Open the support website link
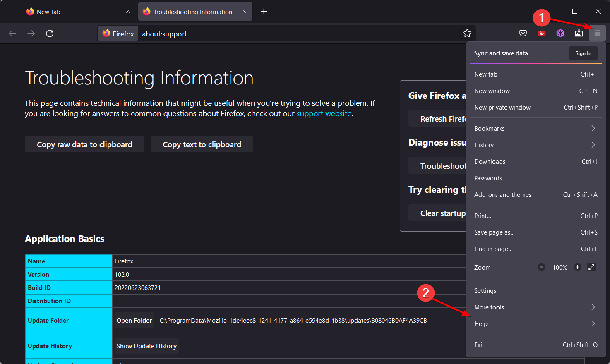Image resolution: width=610 pixels, height=364 pixels. click(324, 113)
